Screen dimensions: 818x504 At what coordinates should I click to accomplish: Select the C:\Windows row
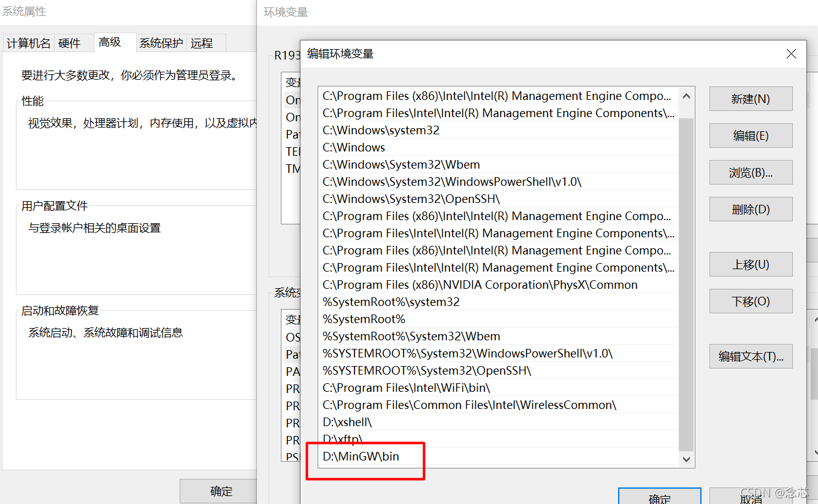(x=498, y=147)
